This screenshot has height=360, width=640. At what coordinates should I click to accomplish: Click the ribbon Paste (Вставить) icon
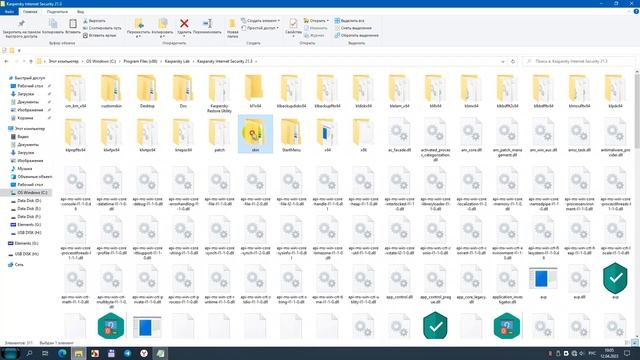pos(73,27)
